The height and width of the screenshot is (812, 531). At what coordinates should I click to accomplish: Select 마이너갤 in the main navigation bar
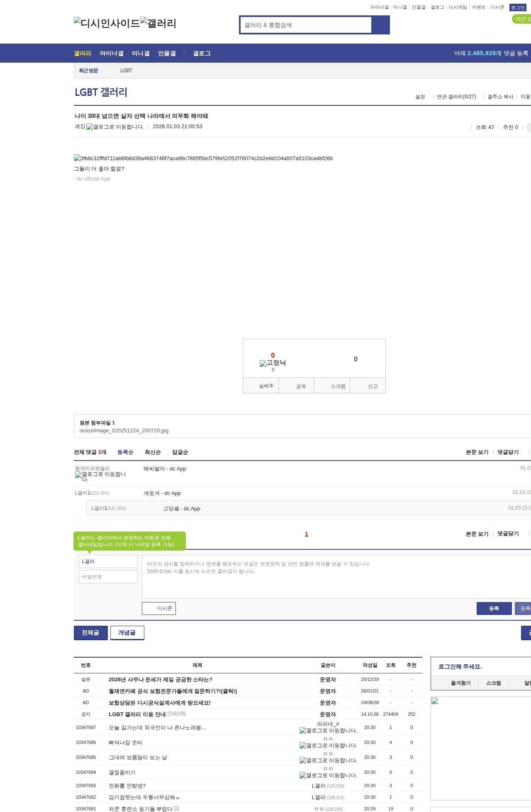click(112, 54)
